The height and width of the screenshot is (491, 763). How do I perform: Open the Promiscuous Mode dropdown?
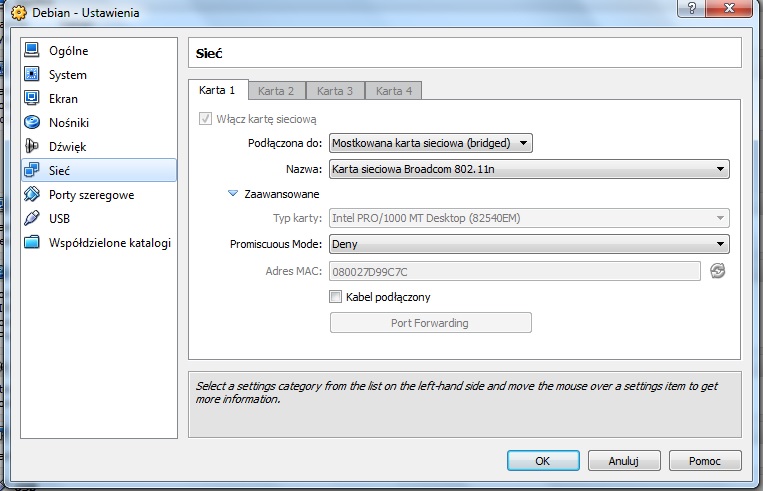point(528,244)
